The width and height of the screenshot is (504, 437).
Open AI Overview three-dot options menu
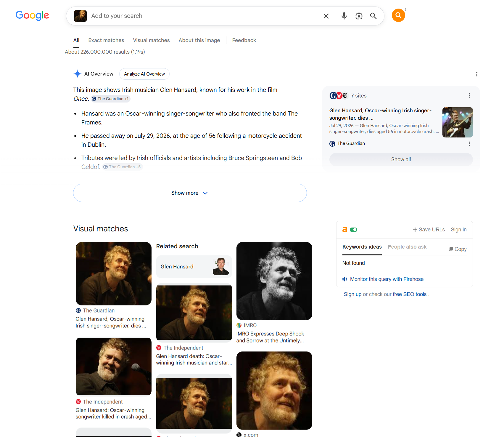pyautogui.click(x=477, y=74)
